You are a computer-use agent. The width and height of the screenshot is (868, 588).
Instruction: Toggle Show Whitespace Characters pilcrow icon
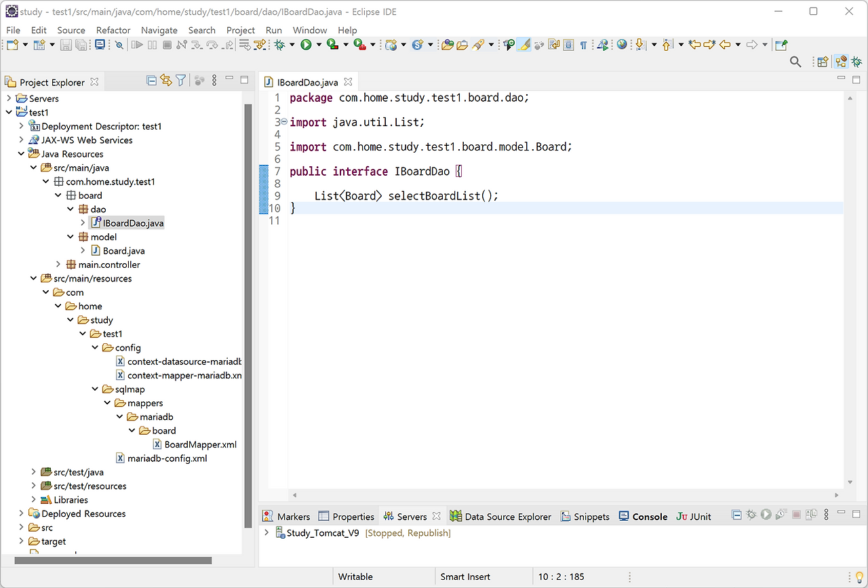coord(583,45)
